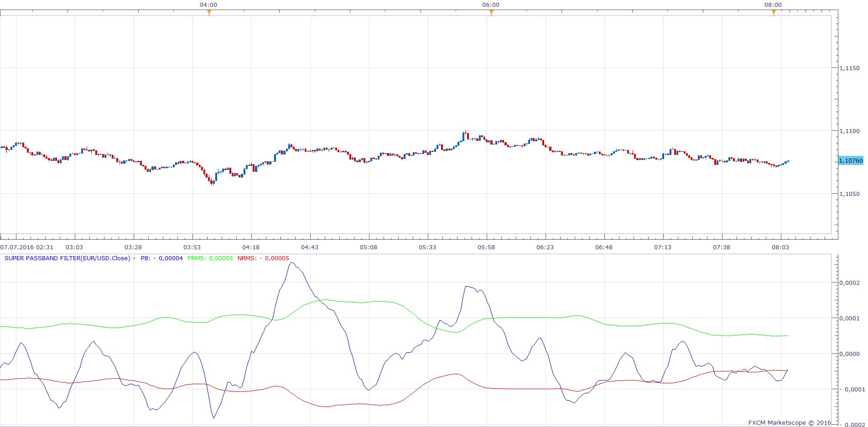The image size is (868, 427).
Task: Click the top 06:00 hour label
Action: coord(491,5)
